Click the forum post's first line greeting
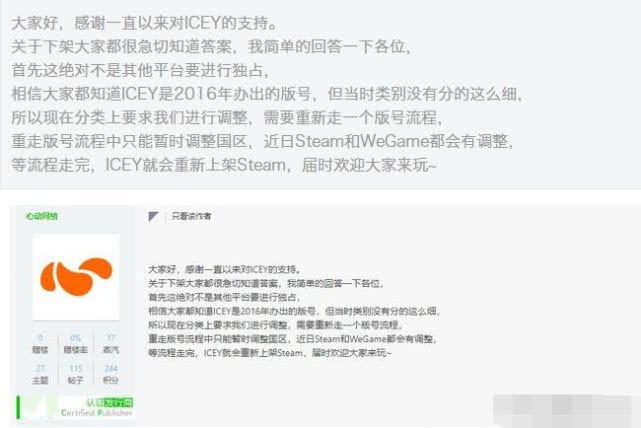The height and width of the screenshot is (428, 641). pyautogui.click(x=224, y=269)
